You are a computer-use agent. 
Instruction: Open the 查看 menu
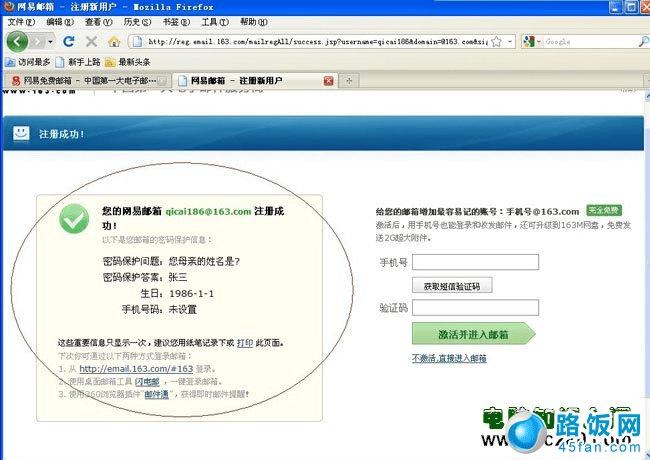tap(98, 22)
